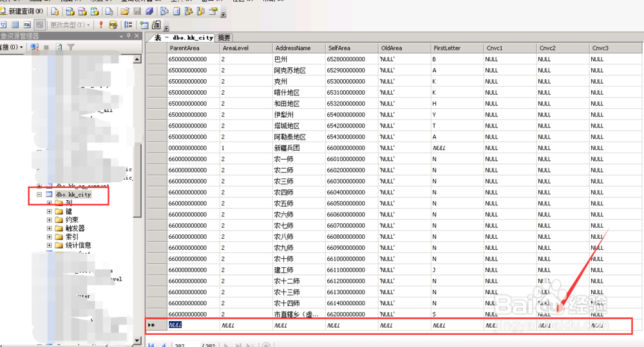Select the 约束 folder label

point(72,220)
